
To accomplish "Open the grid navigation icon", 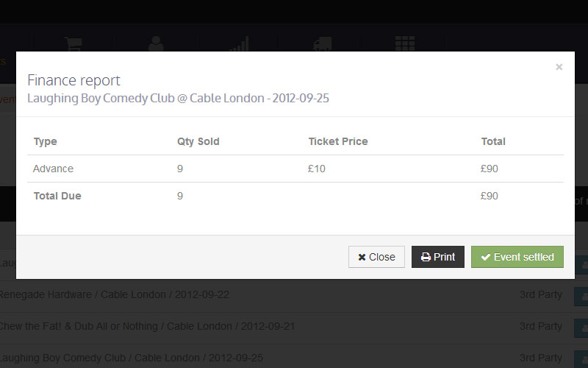I will click(405, 43).
